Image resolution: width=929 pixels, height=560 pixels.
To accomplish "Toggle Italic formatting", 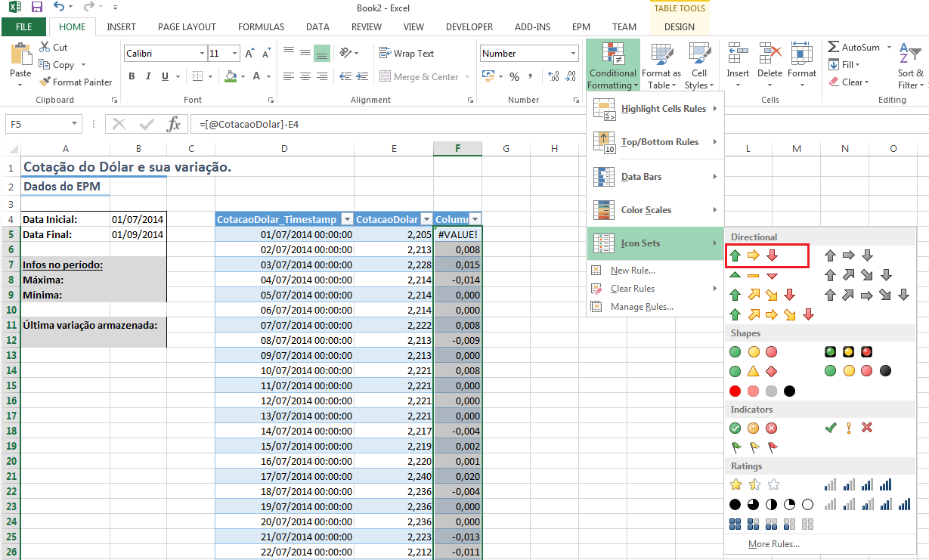I will click(148, 76).
